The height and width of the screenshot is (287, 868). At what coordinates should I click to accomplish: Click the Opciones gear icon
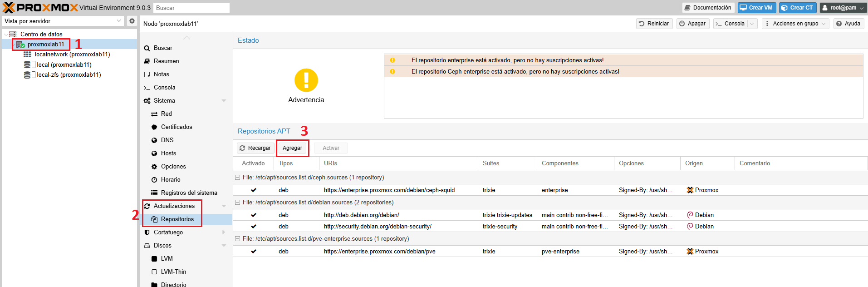pyautogui.click(x=154, y=167)
